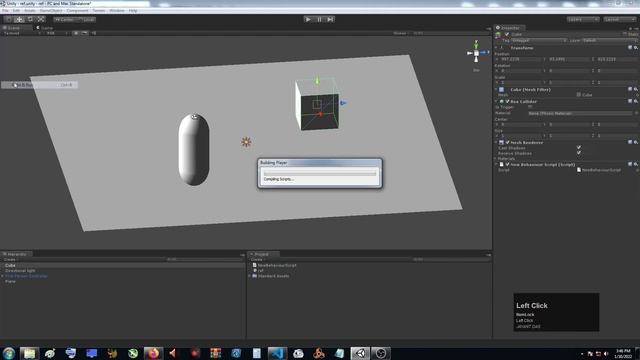The width and height of the screenshot is (640, 360).
Task: Open the File menu
Action: 5,11
